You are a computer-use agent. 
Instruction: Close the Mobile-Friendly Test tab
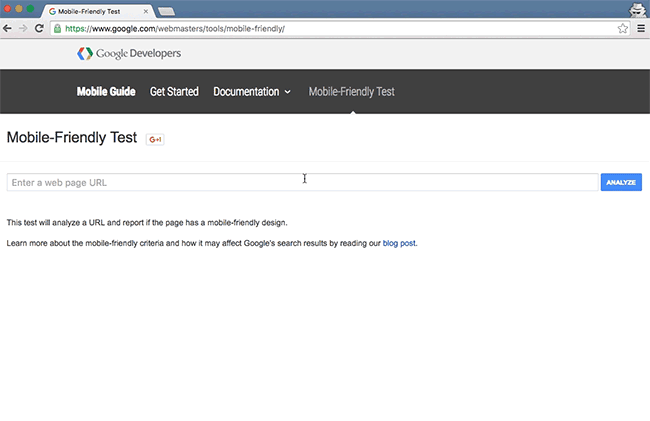point(146,11)
